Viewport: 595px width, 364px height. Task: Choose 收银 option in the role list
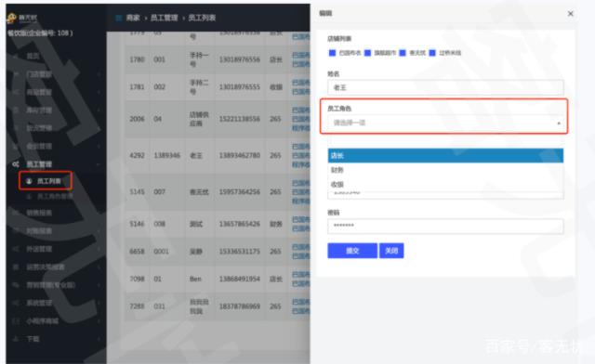click(x=445, y=184)
